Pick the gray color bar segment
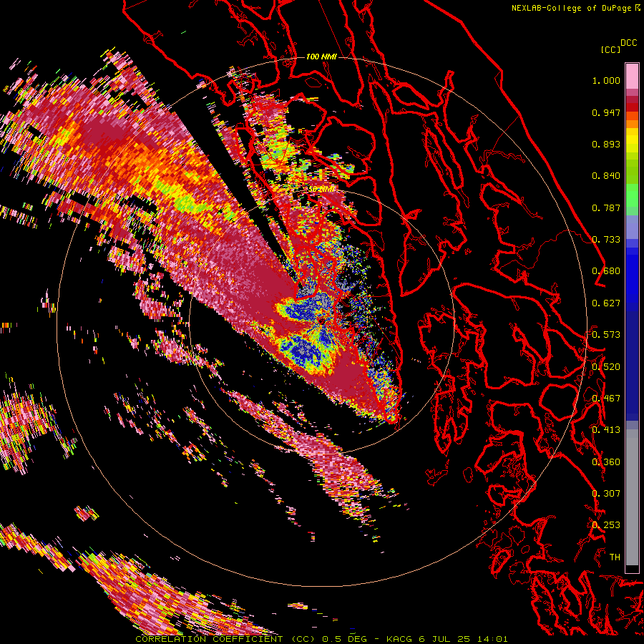Viewport: 644px width, 644px height. tap(632, 497)
